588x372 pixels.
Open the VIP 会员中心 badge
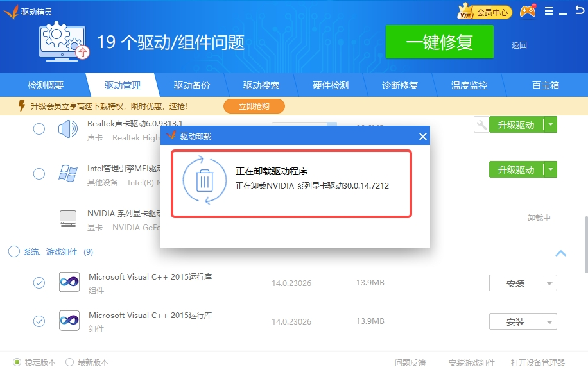click(484, 12)
